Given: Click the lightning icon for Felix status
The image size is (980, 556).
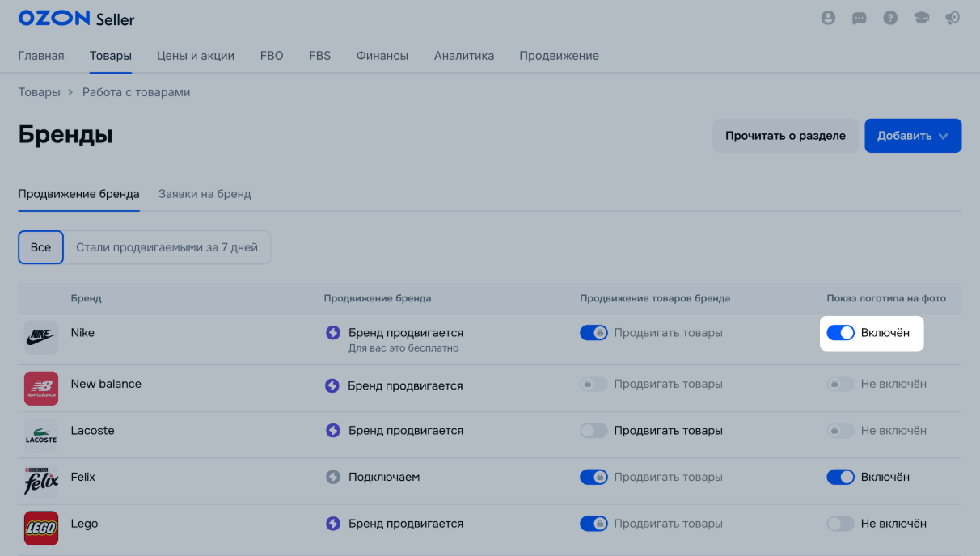Looking at the screenshot, I should pos(332,477).
